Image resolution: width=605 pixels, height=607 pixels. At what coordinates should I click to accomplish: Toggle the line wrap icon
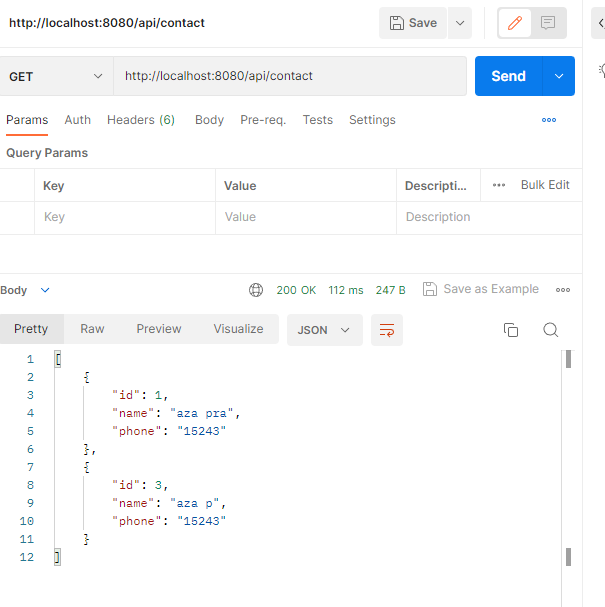click(x=387, y=330)
